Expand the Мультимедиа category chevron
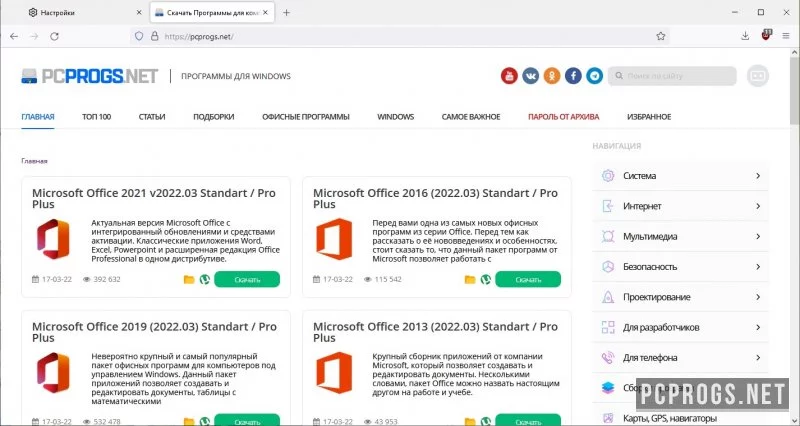Viewport: 800px width, 426px height. pyautogui.click(x=758, y=236)
